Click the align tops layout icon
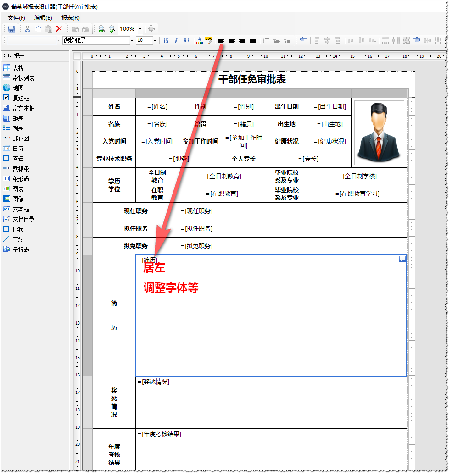Image resolution: width=452 pixels, height=476 pixels. (351, 40)
